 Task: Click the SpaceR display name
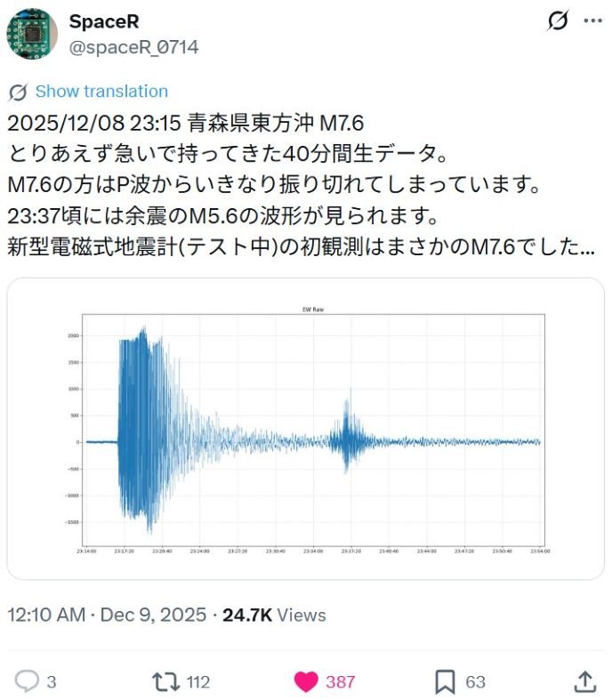coord(104,21)
